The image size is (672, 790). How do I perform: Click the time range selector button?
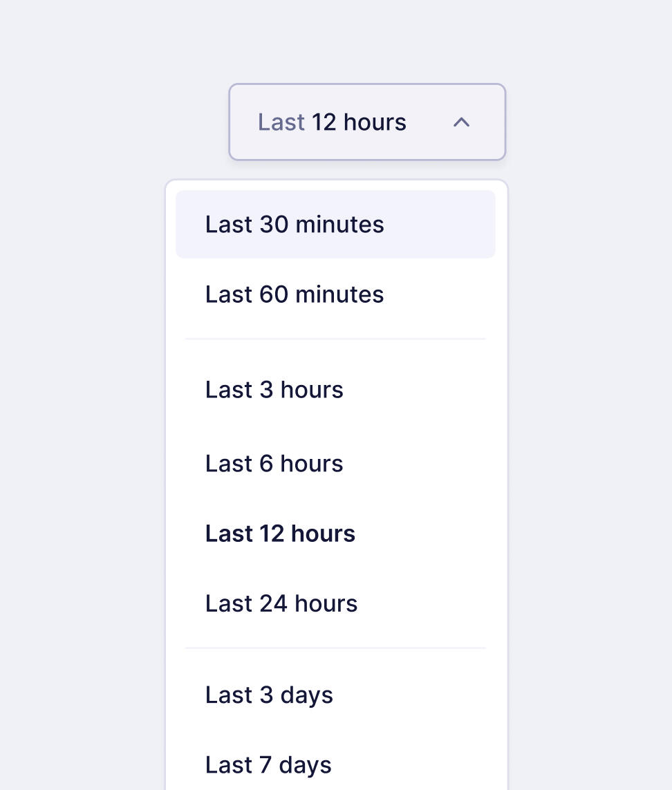367,122
